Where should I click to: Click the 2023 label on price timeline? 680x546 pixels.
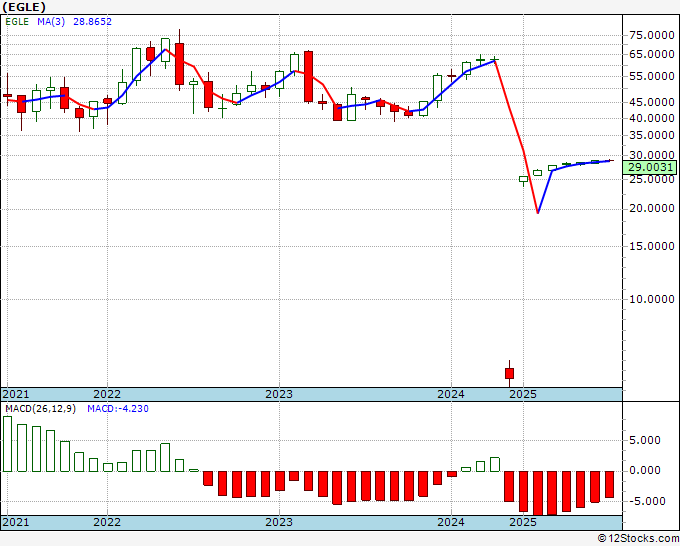click(x=279, y=394)
